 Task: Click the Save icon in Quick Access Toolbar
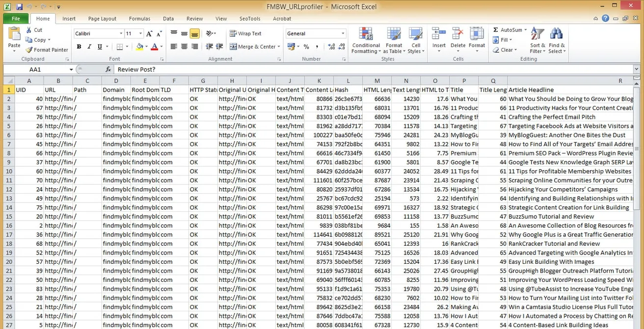click(19, 7)
